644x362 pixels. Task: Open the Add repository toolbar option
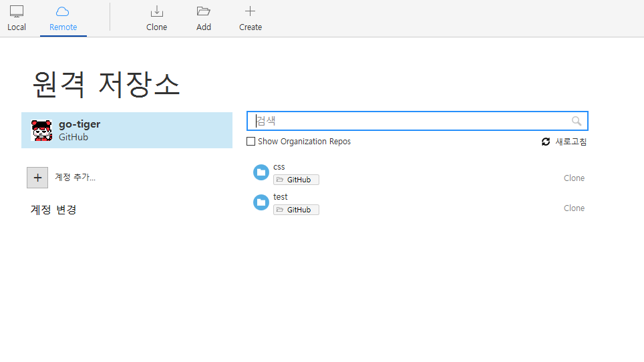pyautogui.click(x=203, y=19)
